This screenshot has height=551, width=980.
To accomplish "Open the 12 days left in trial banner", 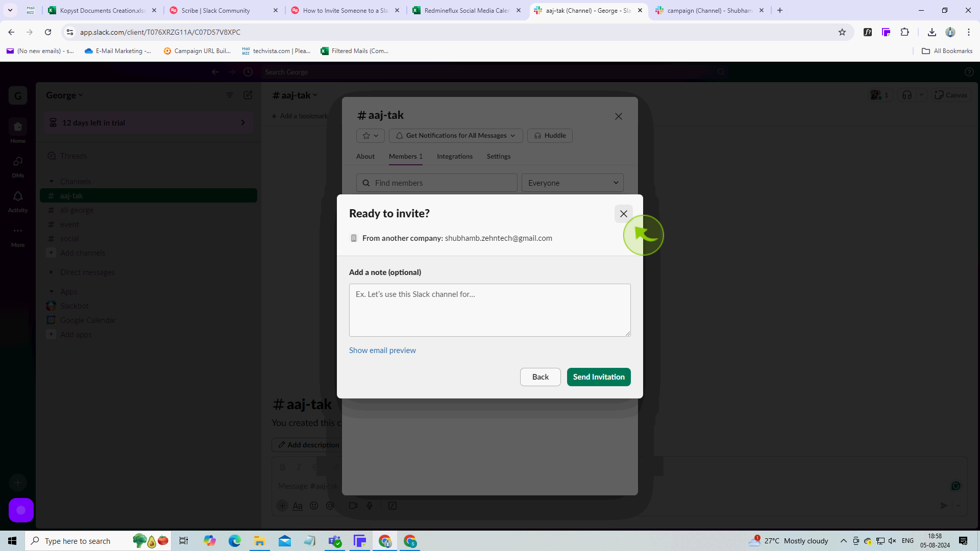I will [x=149, y=123].
